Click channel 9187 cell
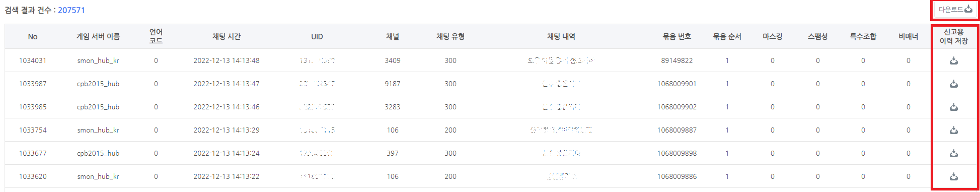980x192 pixels. point(393,84)
